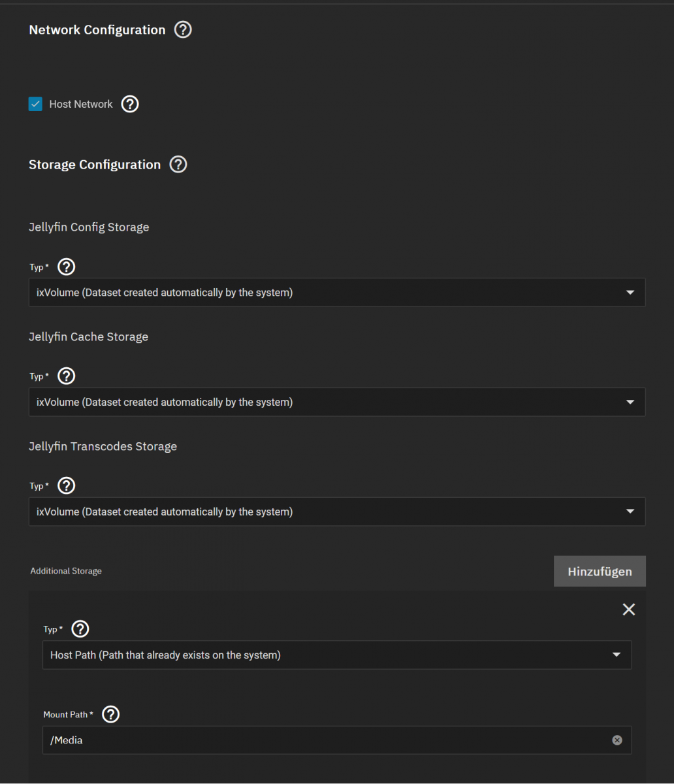674x784 pixels.
Task: Toggle Host Network checkbox
Action: (x=36, y=104)
